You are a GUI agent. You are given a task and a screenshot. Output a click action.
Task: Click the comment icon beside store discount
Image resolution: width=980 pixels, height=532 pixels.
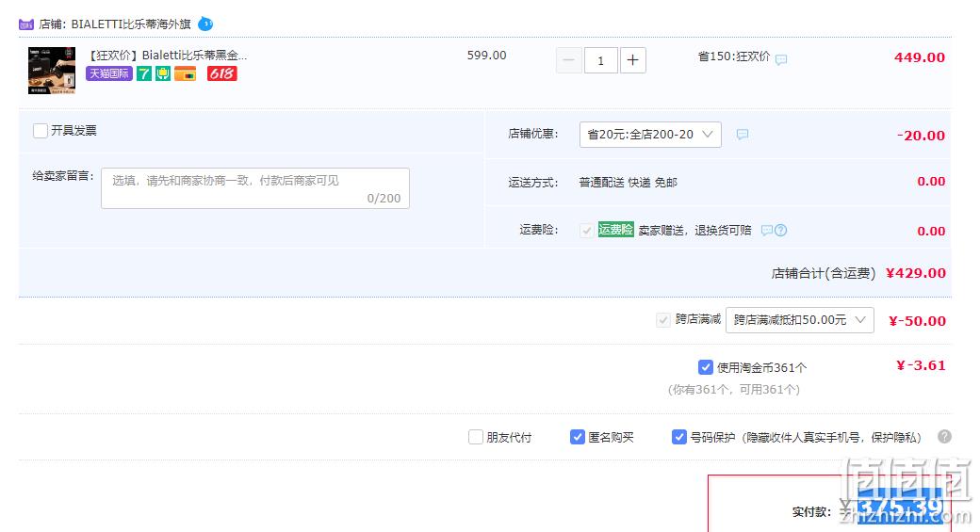click(x=742, y=135)
